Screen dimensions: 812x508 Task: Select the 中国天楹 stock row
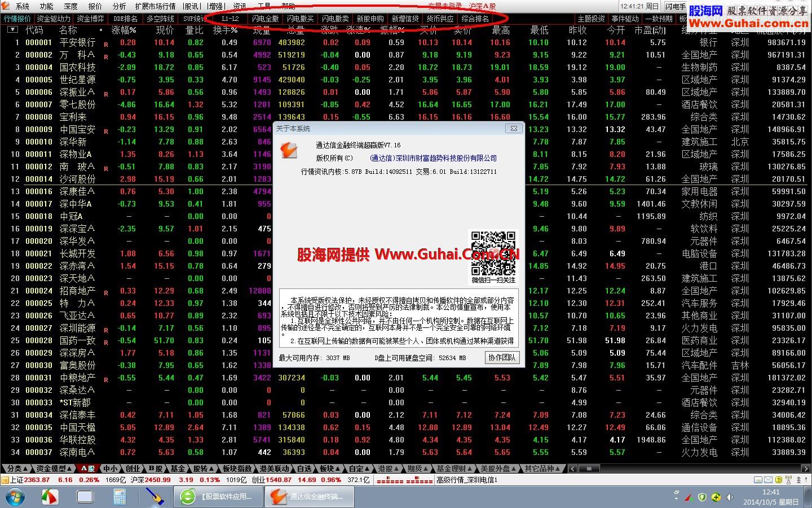pos(406,427)
